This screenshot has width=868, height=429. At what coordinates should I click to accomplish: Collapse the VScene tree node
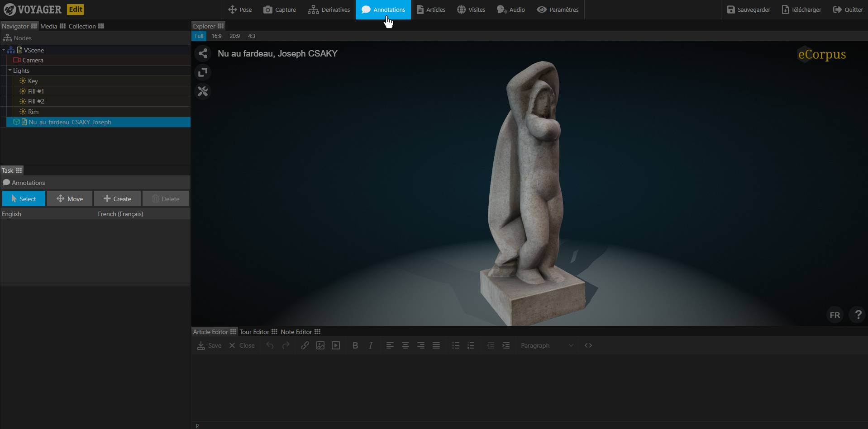coord(4,50)
